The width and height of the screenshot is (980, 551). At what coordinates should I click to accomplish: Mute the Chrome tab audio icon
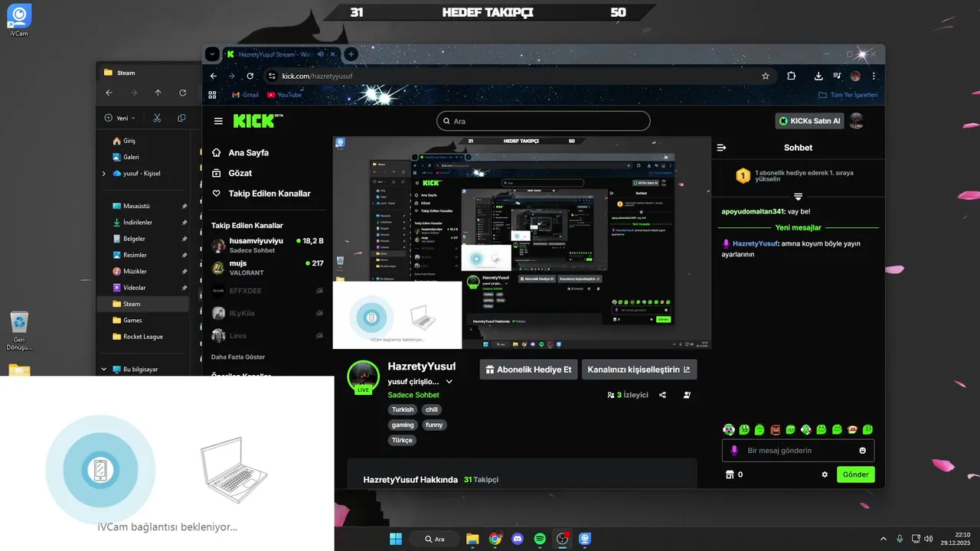point(321,54)
